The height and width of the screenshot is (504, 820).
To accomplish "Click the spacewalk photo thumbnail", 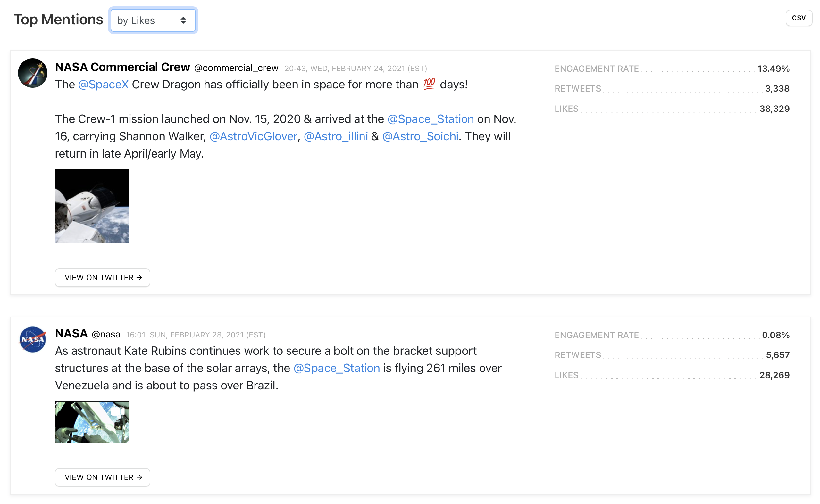I will (91, 422).
